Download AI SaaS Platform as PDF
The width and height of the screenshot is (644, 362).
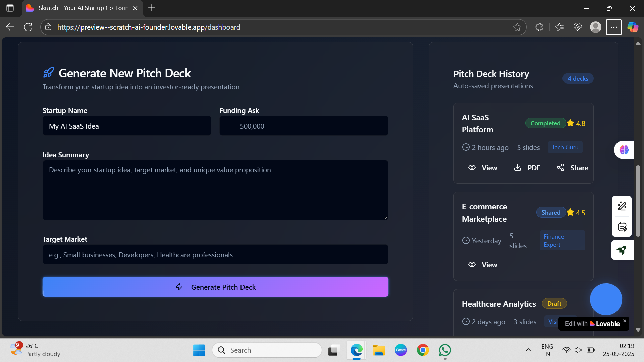click(527, 168)
